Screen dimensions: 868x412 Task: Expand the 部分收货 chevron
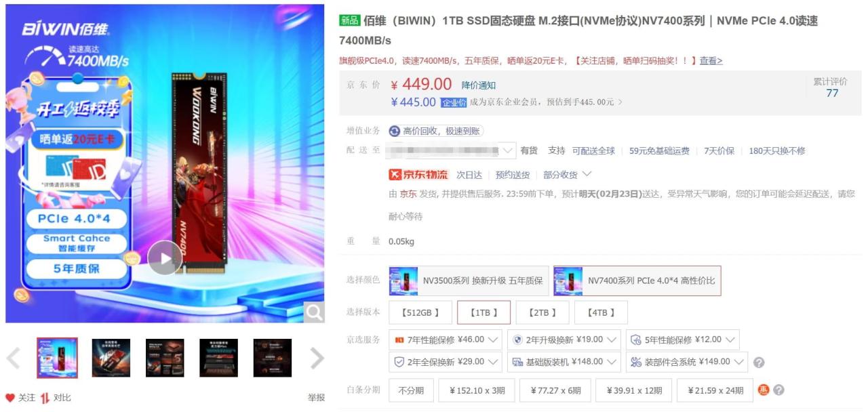(x=587, y=174)
